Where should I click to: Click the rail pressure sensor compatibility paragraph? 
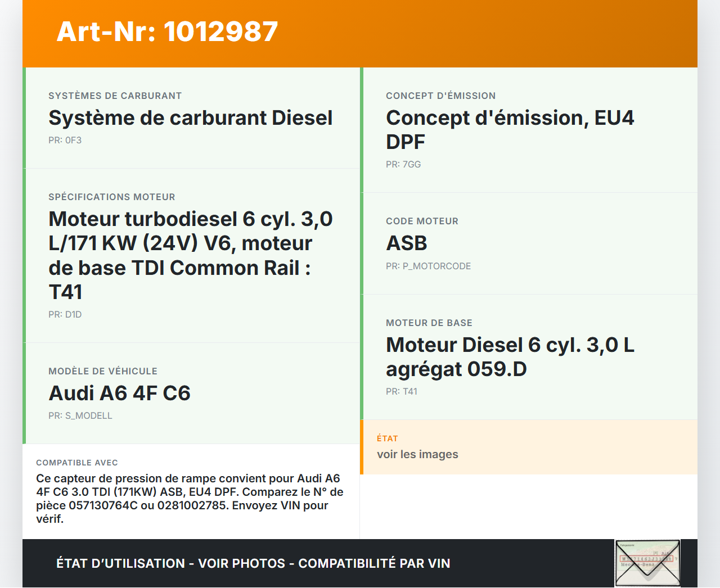click(190, 499)
